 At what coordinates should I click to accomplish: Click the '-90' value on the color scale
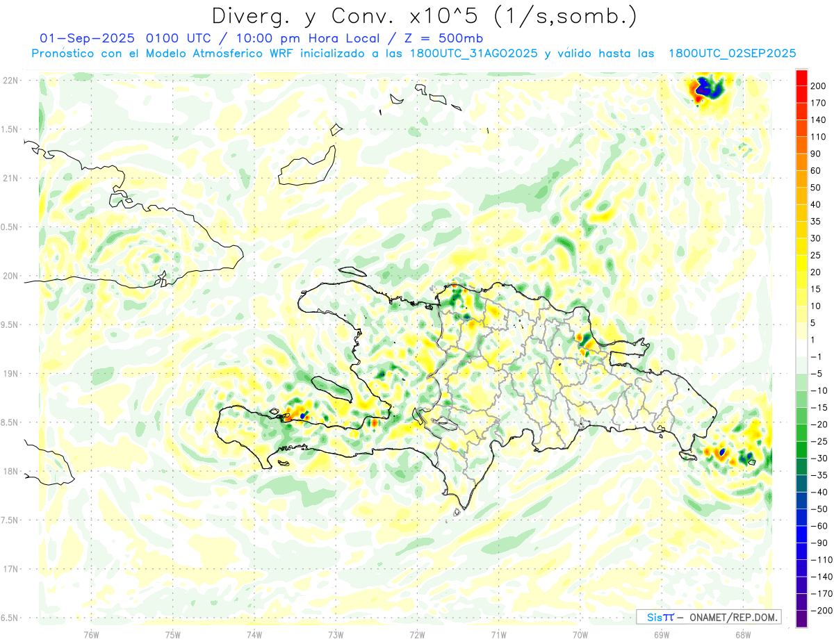click(x=819, y=543)
